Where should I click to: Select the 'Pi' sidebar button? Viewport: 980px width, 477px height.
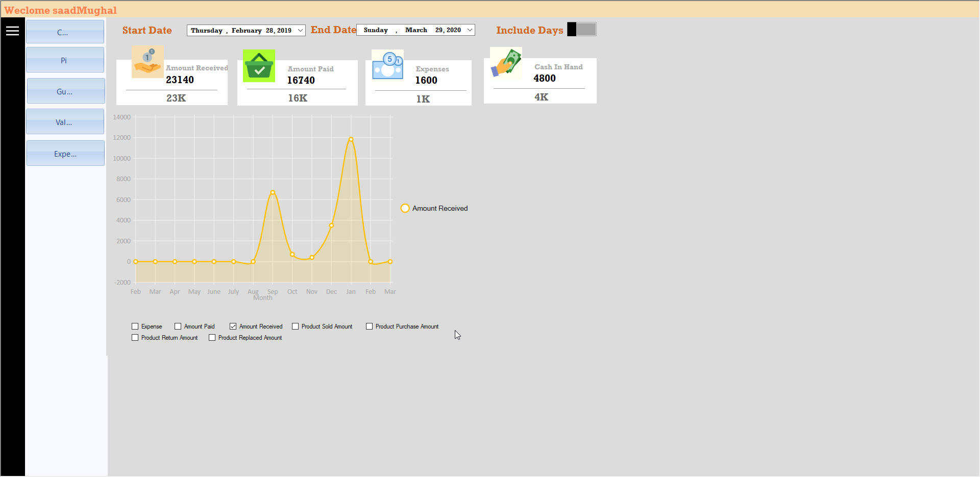pos(65,60)
